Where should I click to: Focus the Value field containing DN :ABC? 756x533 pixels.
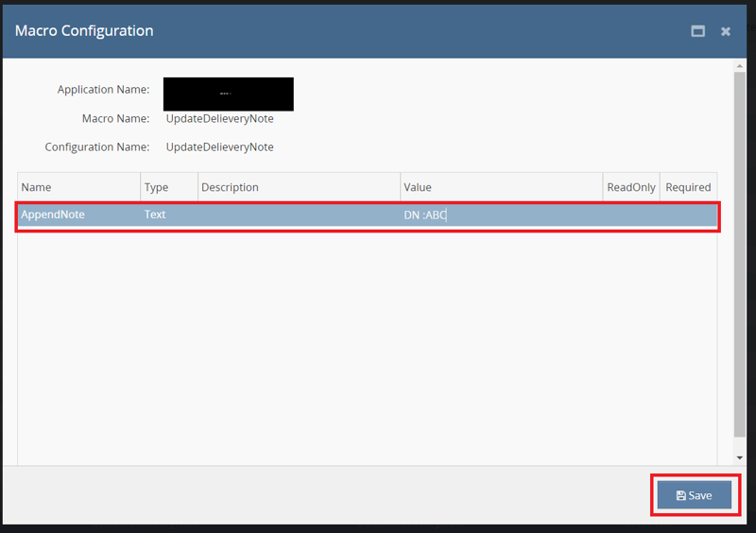click(501, 215)
